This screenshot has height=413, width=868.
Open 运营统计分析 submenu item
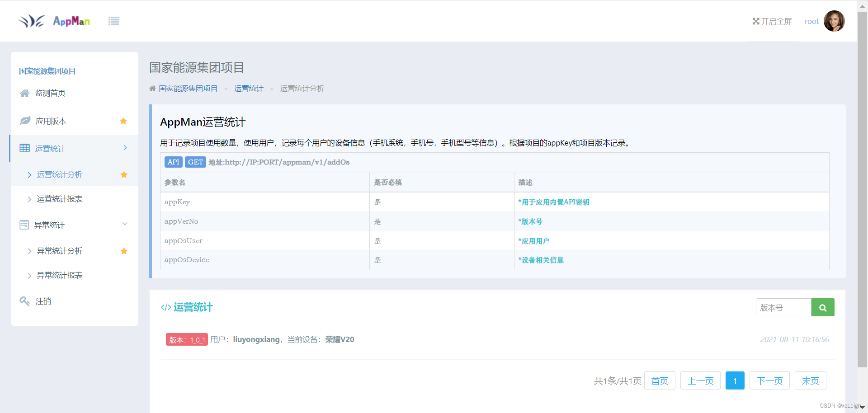(x=60, y=174)
